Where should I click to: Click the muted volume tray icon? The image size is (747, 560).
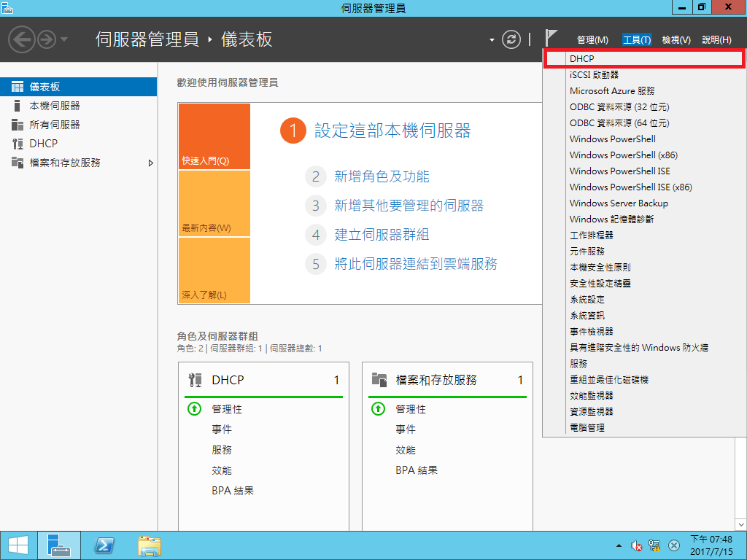tap(636, 545)
